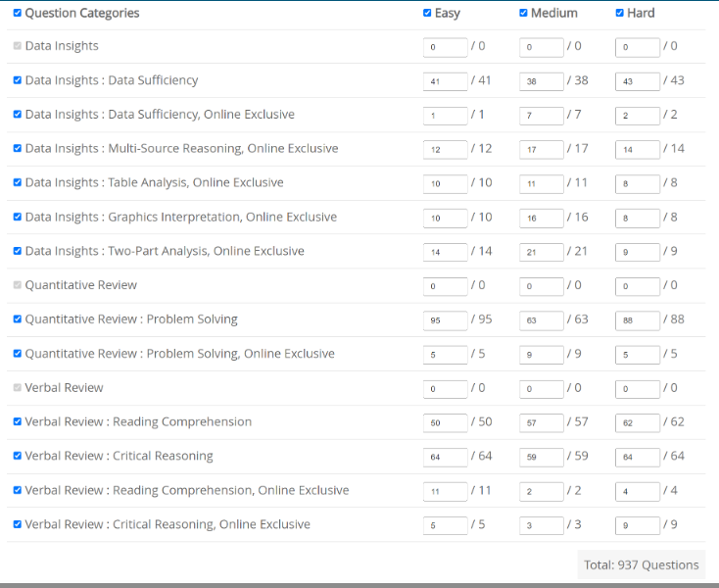Screen dimensions: 719x588
Task: Focus Easy field in Critical Reasoning row
Action: point(446,457)
